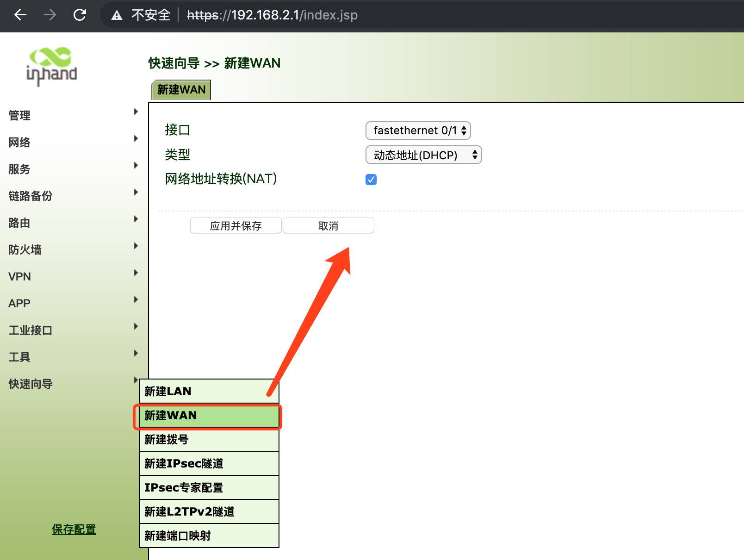Image resolution: width=744 pixels, height=560 pixels.
Task: Expand the 管理 sidebar menu
Action: (19, 115)
